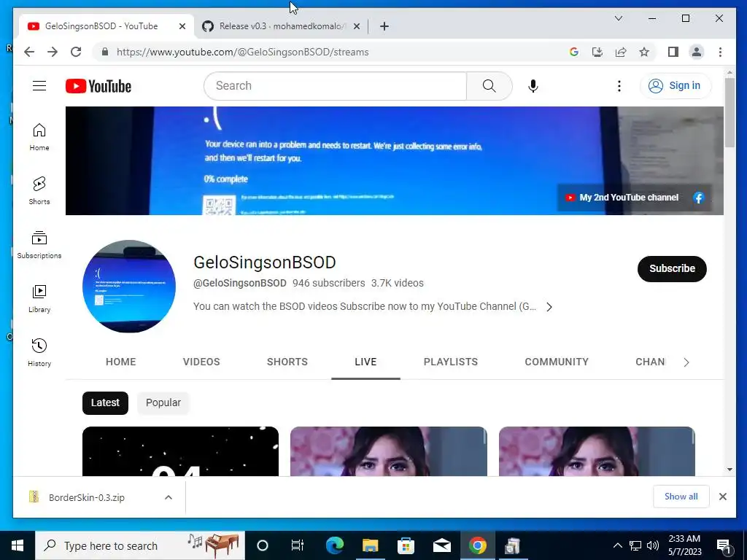747x560 pixels.
Task: Bookmark this page with the star
Action: point(644,52)
